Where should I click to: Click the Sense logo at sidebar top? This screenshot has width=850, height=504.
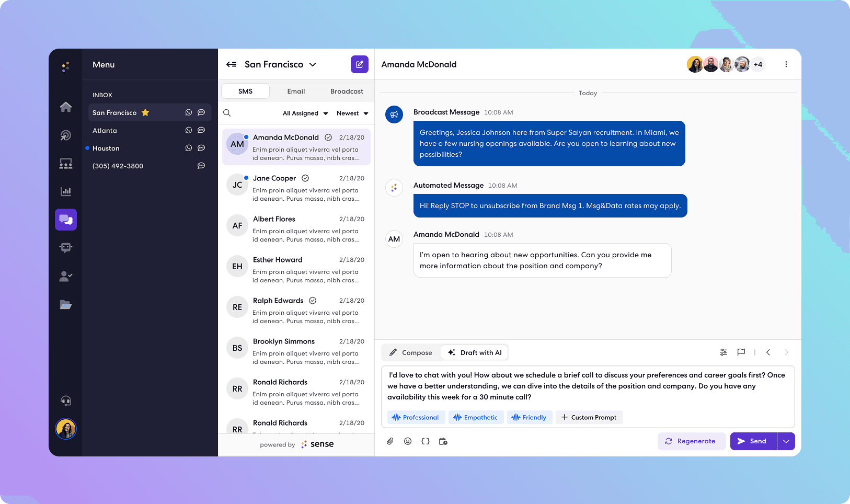(65, 66)
